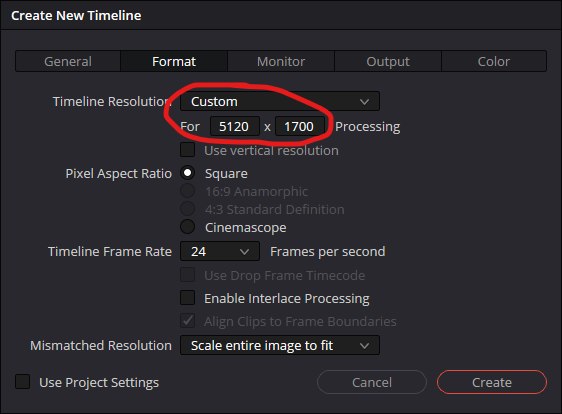Image resolution: width=562 pixels, height=414 pixels.
Task: Click the 5120 width input field
Action: pyautogui.click(x=235, y=127)
